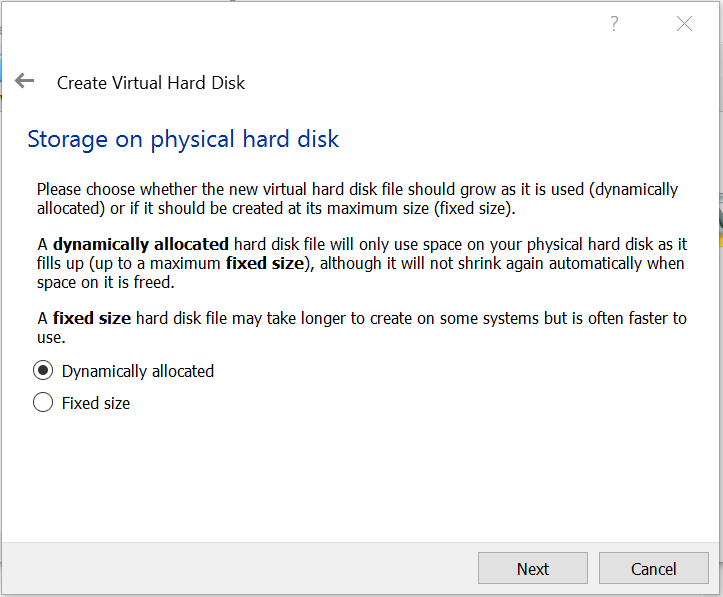Click the empty gray footer left of Next
Image resolution: width=723 pixels, height=597 pixels.
pos(240,569)
